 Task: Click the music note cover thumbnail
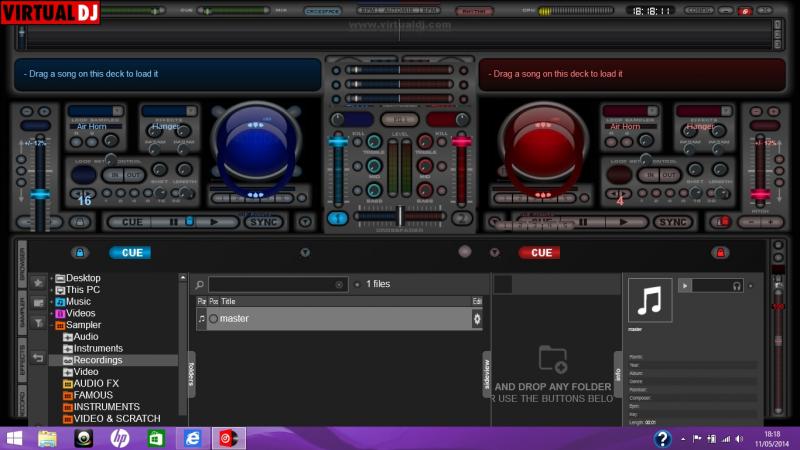click(650, 300)
